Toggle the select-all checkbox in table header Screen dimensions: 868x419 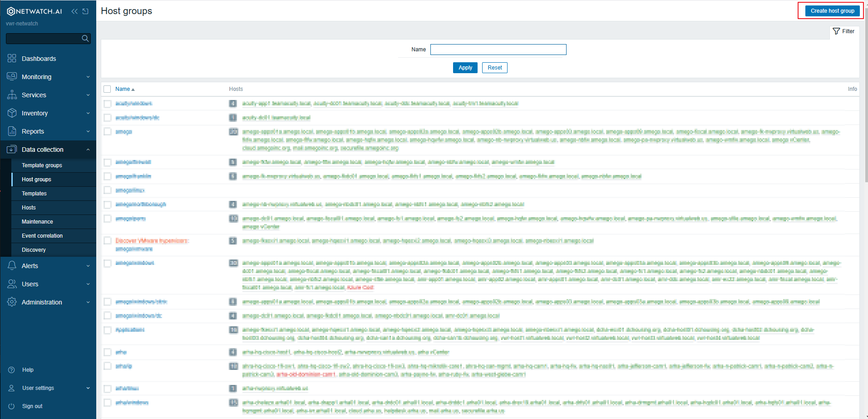pos(107,89)
